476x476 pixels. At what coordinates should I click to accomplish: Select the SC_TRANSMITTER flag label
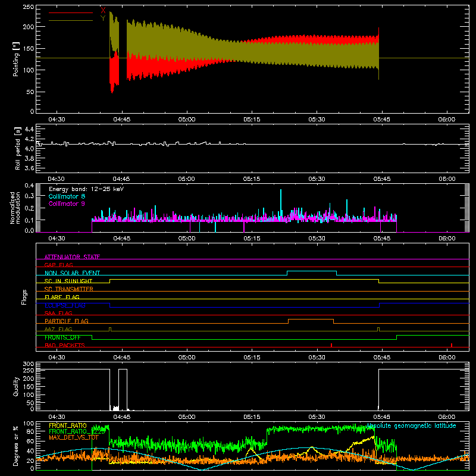(x=68, y=289)
